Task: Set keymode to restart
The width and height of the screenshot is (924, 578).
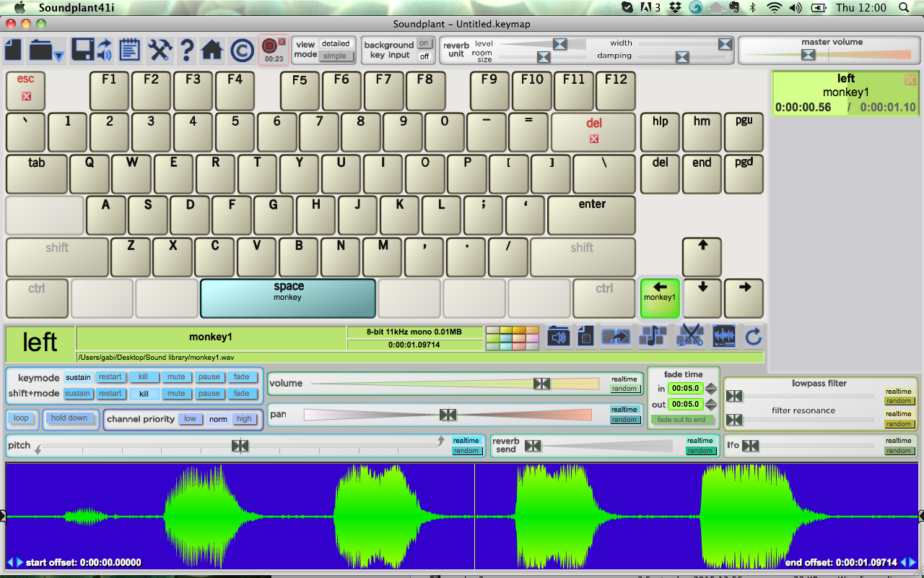Action: [110, 377]
